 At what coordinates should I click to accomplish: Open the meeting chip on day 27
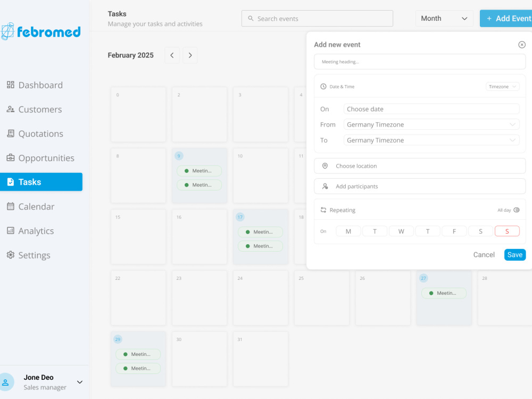coord(444,293)
